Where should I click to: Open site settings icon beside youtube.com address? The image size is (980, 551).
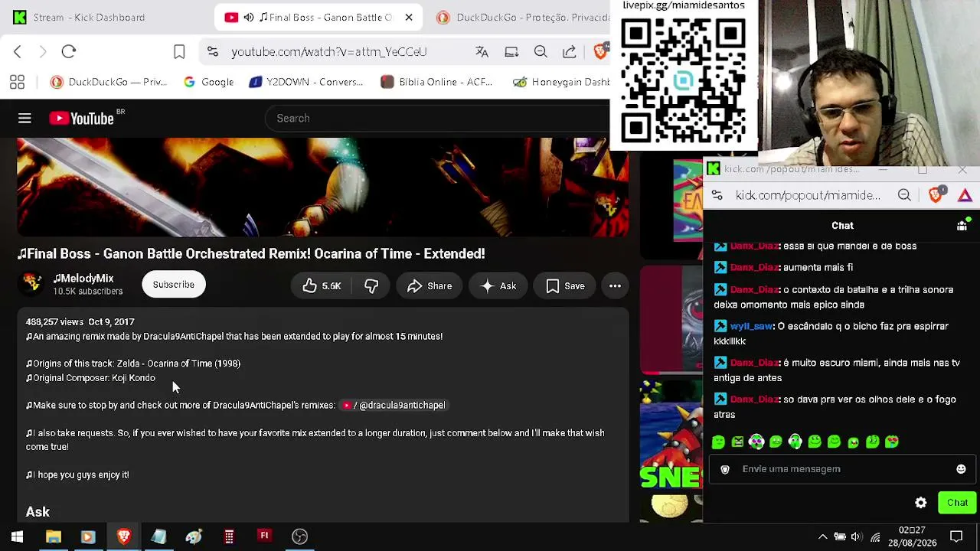coord(213,51)
